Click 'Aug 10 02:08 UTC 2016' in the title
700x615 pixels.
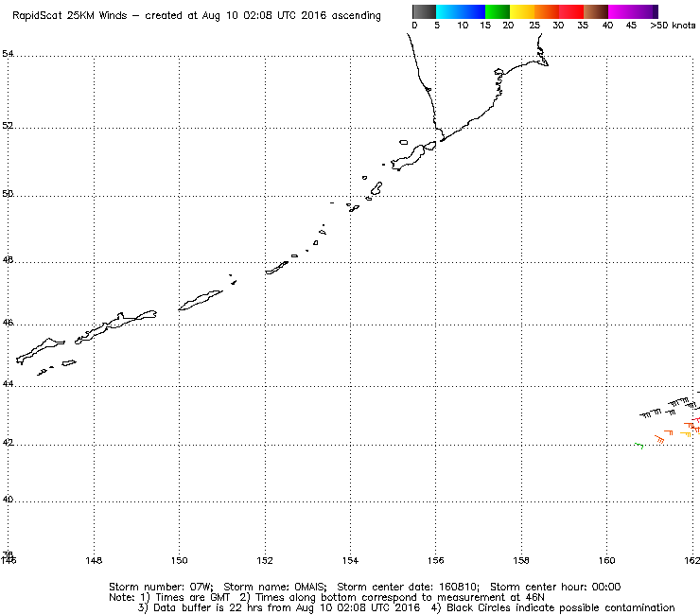point(266,16)
